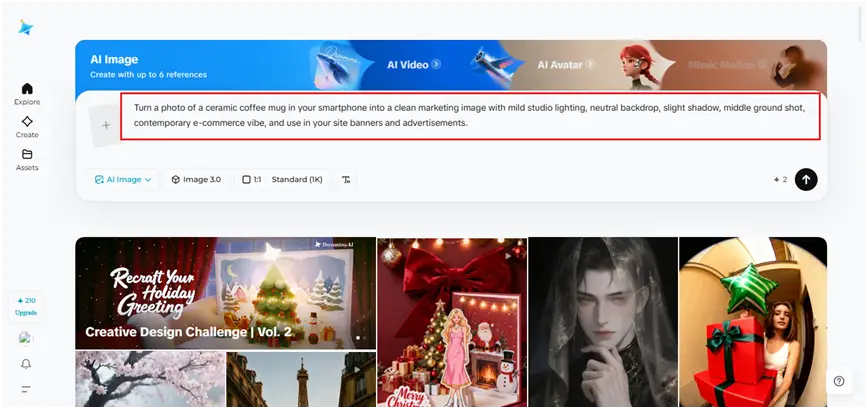Submit prompt with the arrow button

point(806,179)
